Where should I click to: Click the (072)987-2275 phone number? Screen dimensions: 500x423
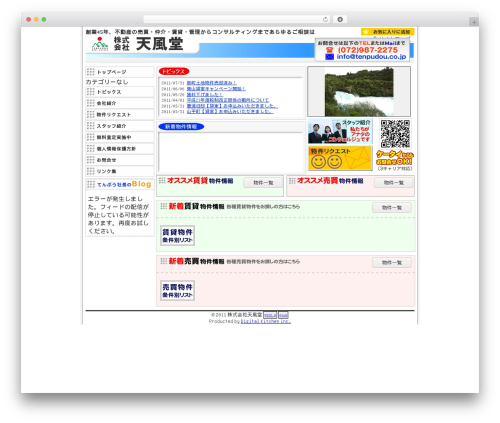(368, 50)
